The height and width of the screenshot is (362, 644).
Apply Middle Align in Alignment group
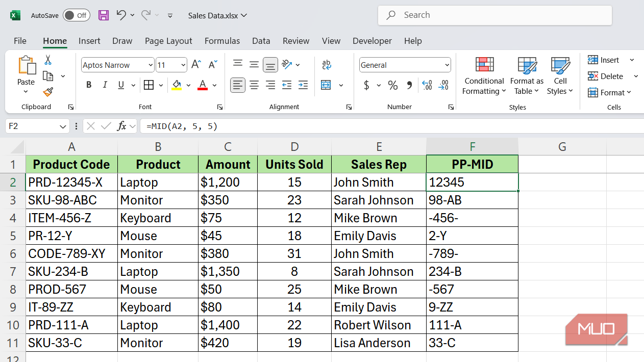(254, 65)
